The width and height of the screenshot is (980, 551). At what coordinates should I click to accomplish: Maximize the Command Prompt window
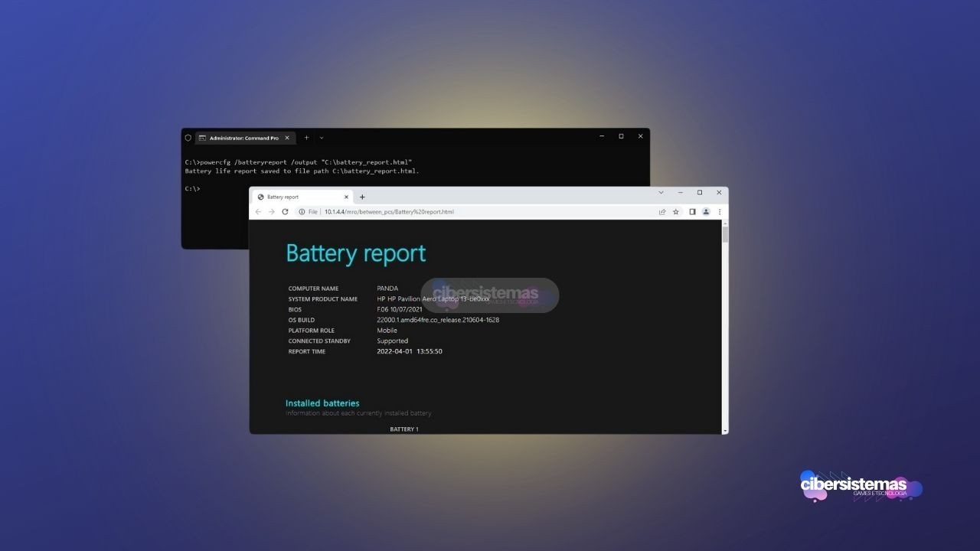[x=621, y=136]
